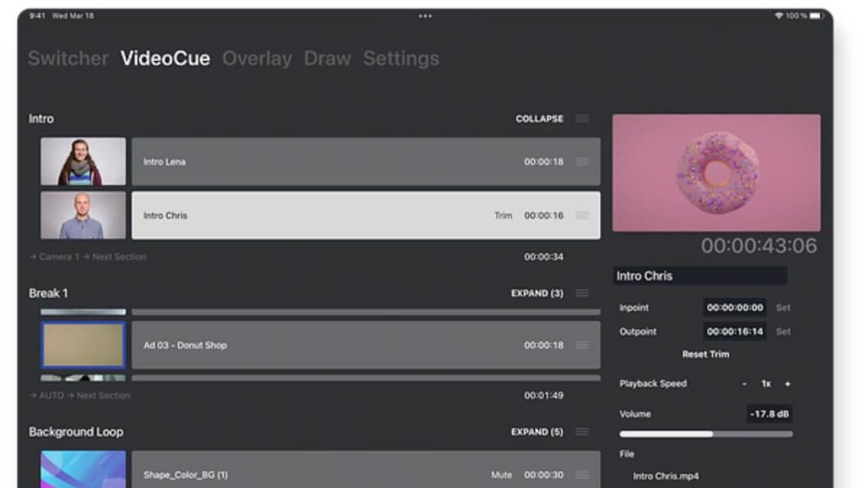Click the reorder handle for Intro section
Image resolution: width=868 pixels, height=488 pixels.
pyautogui.click(x=581, y=119)
